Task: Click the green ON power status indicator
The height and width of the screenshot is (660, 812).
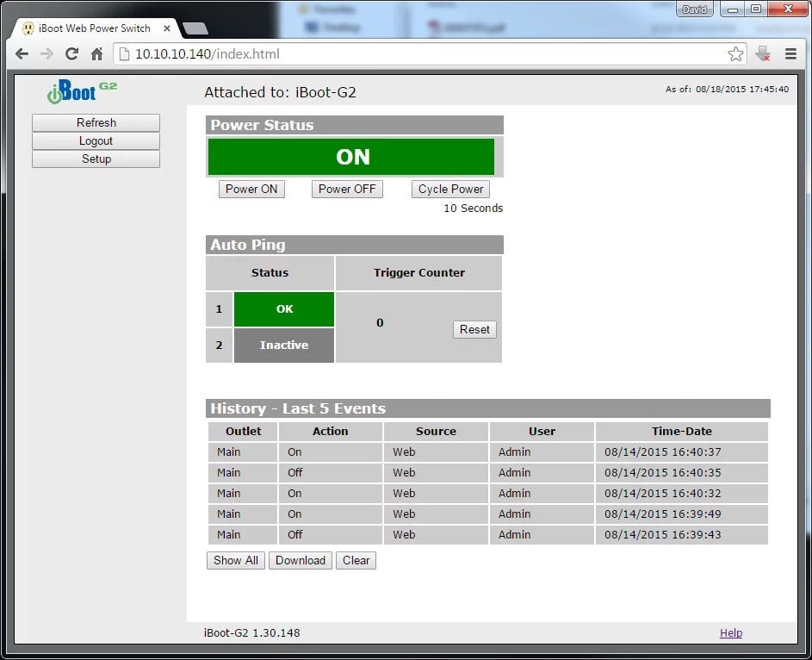Action: 351,157
